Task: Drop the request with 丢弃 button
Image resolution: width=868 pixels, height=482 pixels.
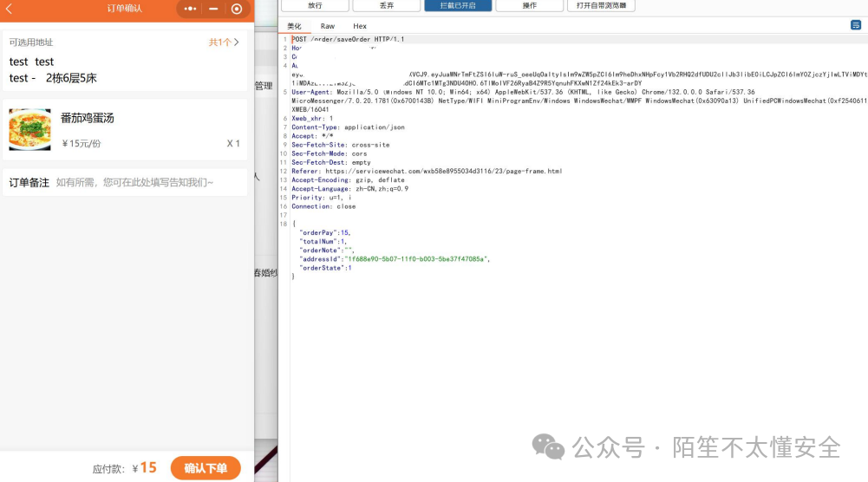Action: [387, 5]
